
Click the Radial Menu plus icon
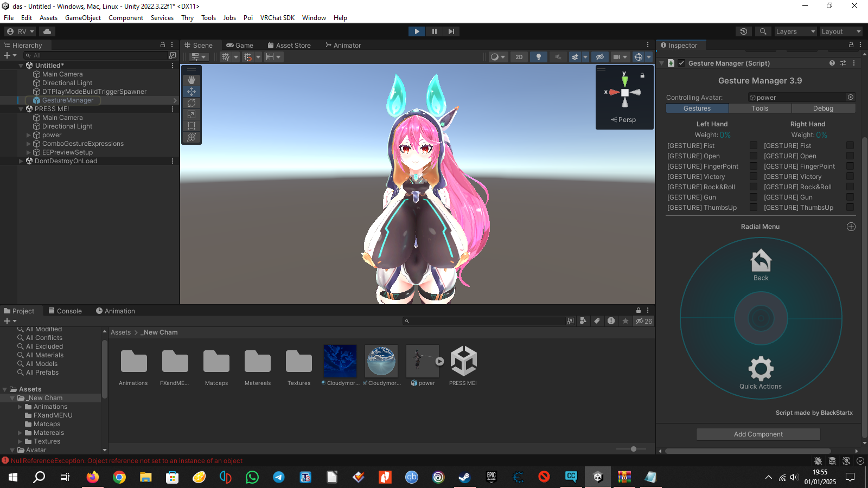coord(851,227)
